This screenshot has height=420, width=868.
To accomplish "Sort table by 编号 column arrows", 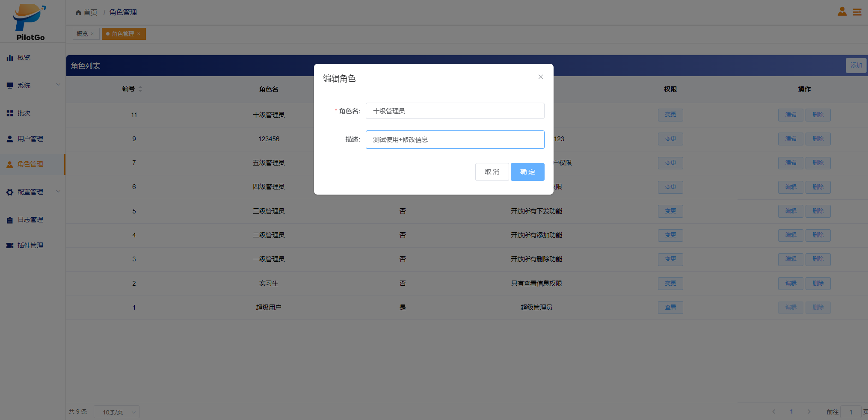I will click(x=140, y=89).
